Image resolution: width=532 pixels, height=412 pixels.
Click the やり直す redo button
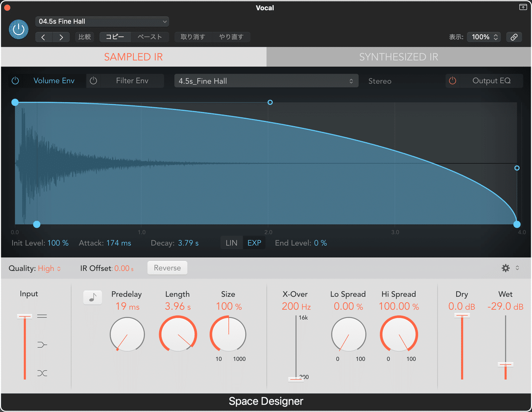231,37
